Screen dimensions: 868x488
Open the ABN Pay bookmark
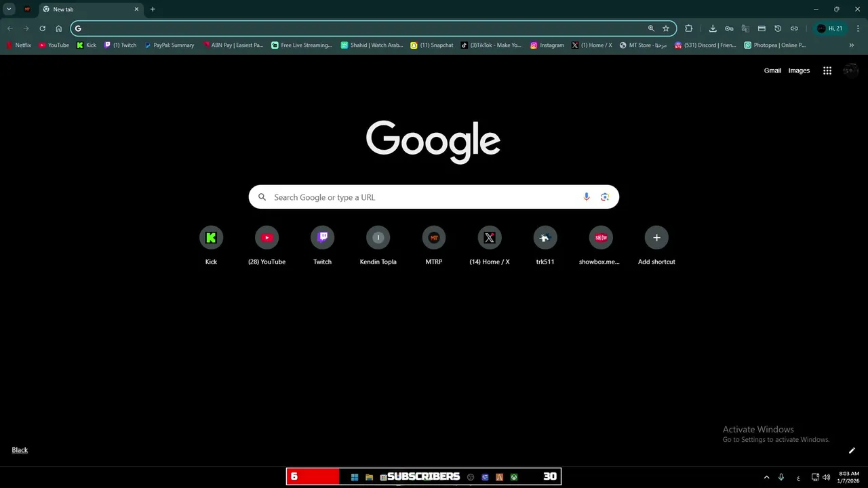click(233, 45)
